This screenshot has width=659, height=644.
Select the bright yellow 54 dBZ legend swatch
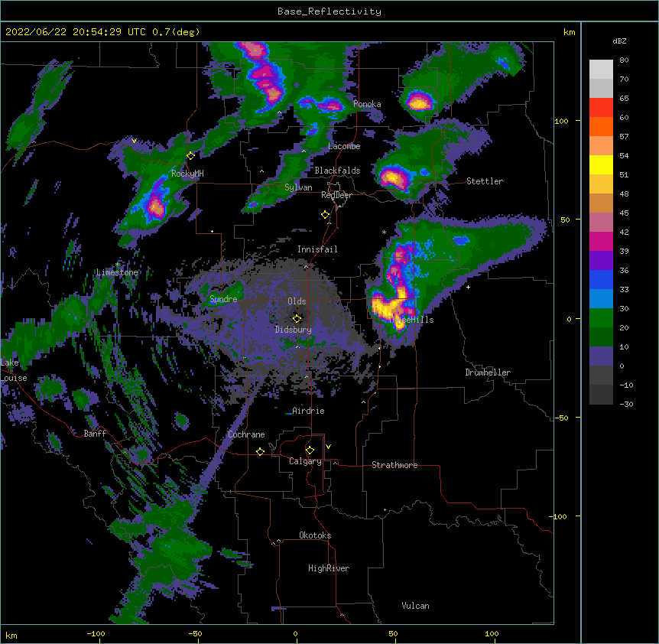[601, 164]
